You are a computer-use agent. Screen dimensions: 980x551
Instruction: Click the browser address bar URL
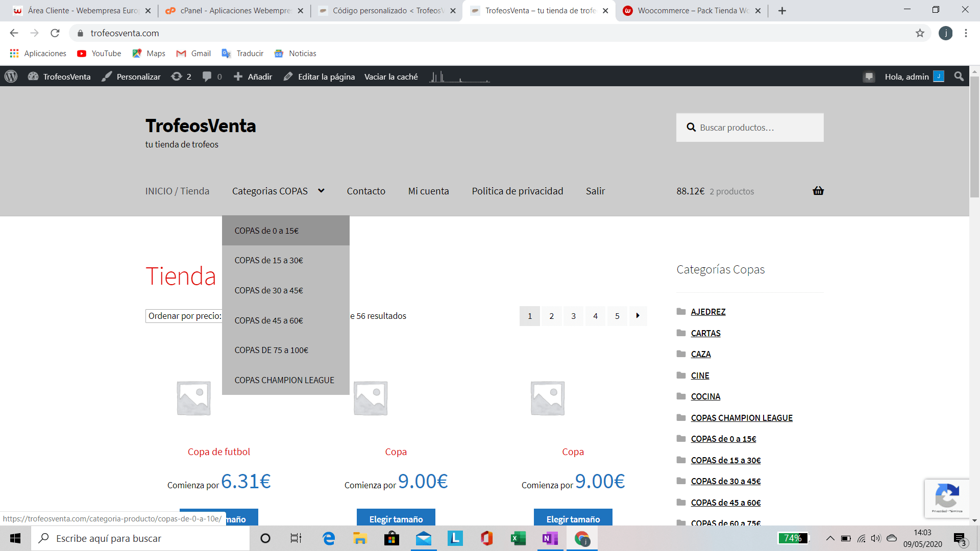click(125, 33)
